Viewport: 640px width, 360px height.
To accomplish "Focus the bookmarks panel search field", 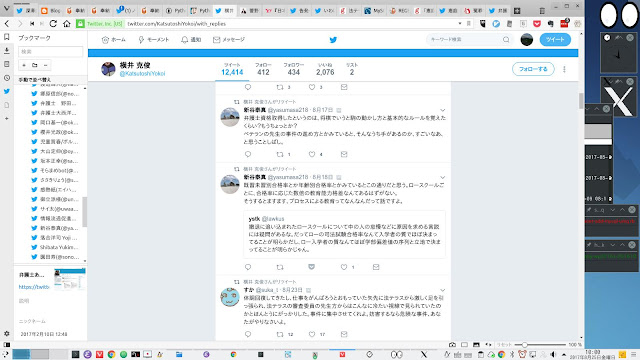I will point(51,51).
